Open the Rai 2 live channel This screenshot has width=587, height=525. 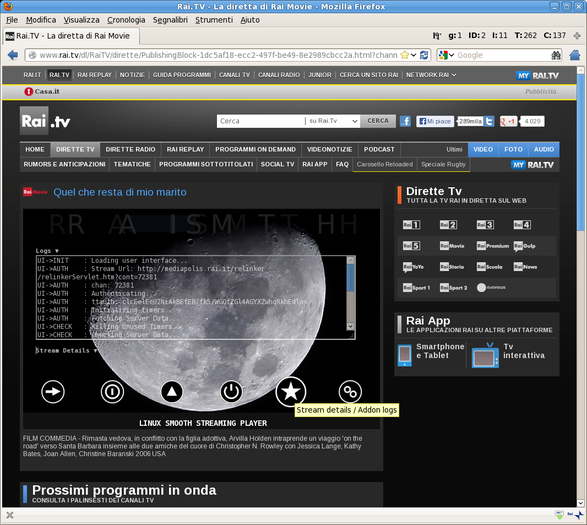click(x=448, y=225)
